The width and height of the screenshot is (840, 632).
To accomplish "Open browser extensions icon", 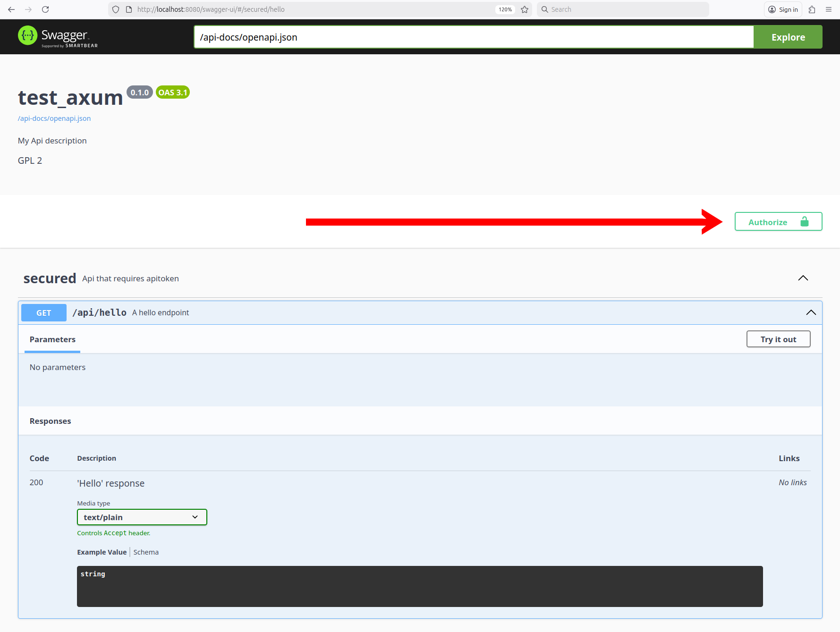I will (812, 9).
